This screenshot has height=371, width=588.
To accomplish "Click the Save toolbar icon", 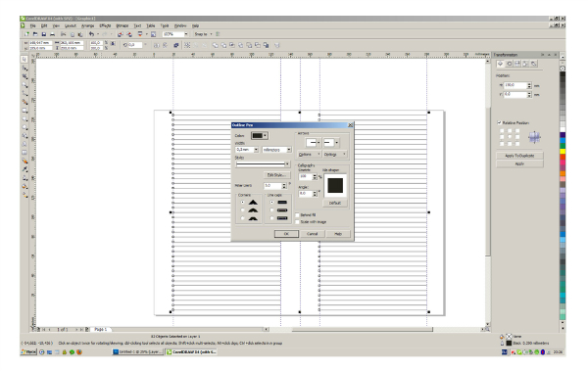I will (43, 34).
